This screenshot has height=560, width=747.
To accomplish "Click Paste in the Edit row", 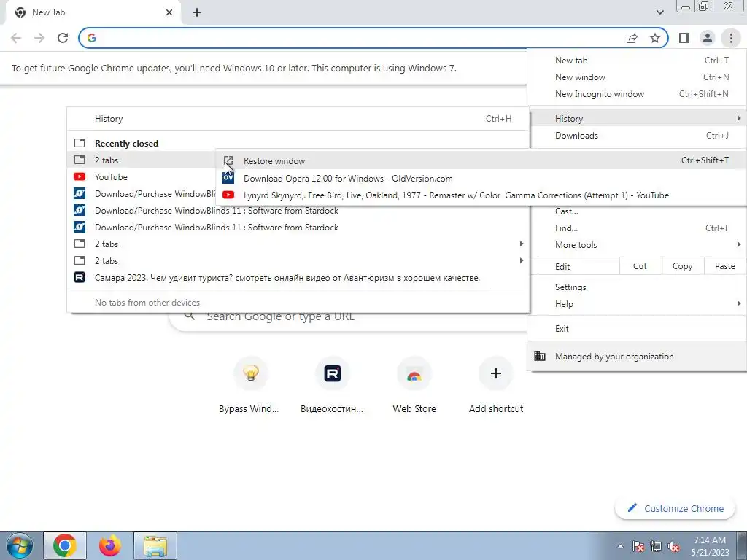I will 724,266.
